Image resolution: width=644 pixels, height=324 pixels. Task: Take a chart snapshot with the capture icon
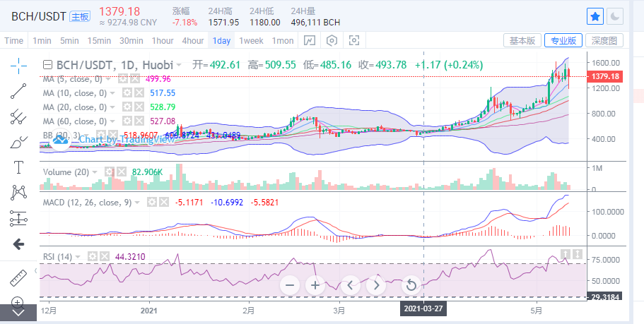pos(354,40)
